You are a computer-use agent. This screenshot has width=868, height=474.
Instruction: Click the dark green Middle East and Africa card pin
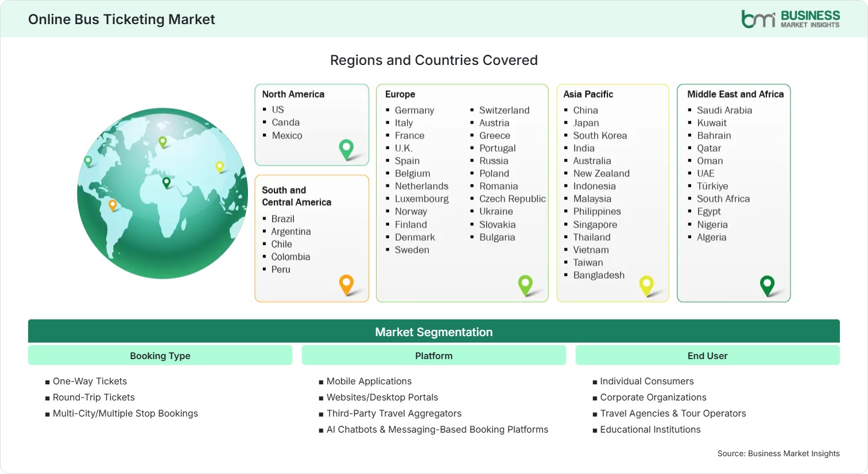coord(767,286)
